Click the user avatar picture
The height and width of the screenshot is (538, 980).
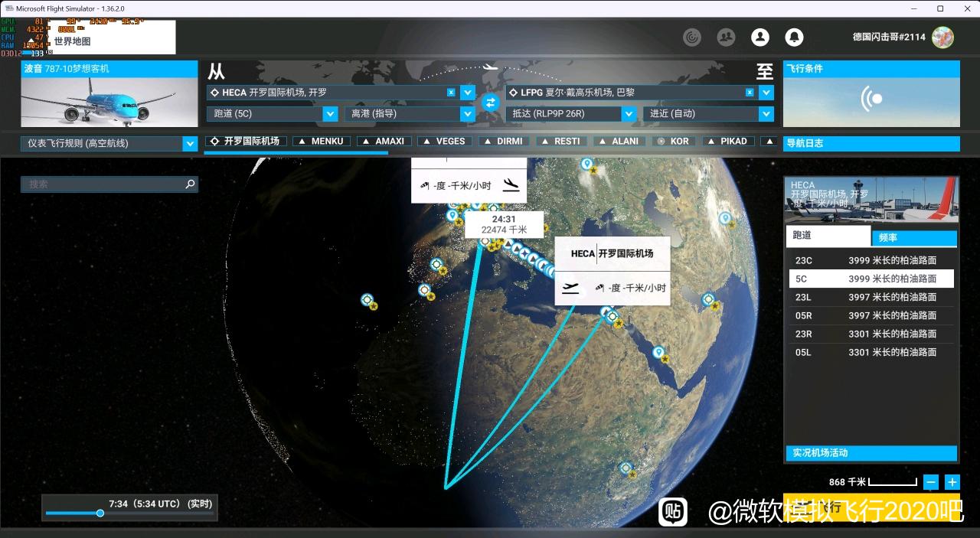coord(942,37)
